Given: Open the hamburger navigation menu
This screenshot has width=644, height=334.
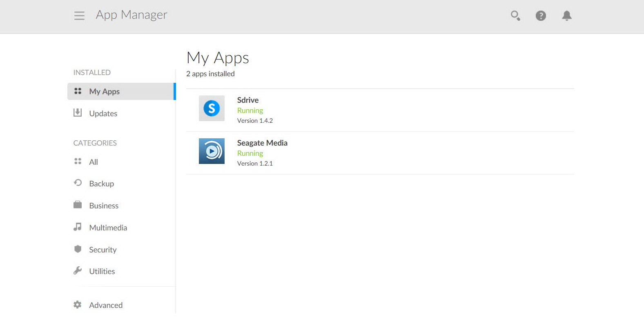Looking at the screenshot, I should click(79, 15).
